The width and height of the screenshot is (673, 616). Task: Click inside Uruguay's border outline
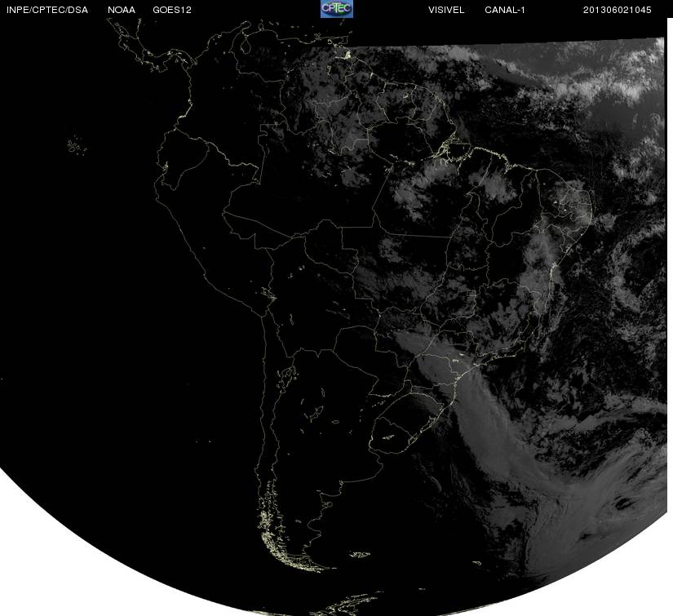391,433
